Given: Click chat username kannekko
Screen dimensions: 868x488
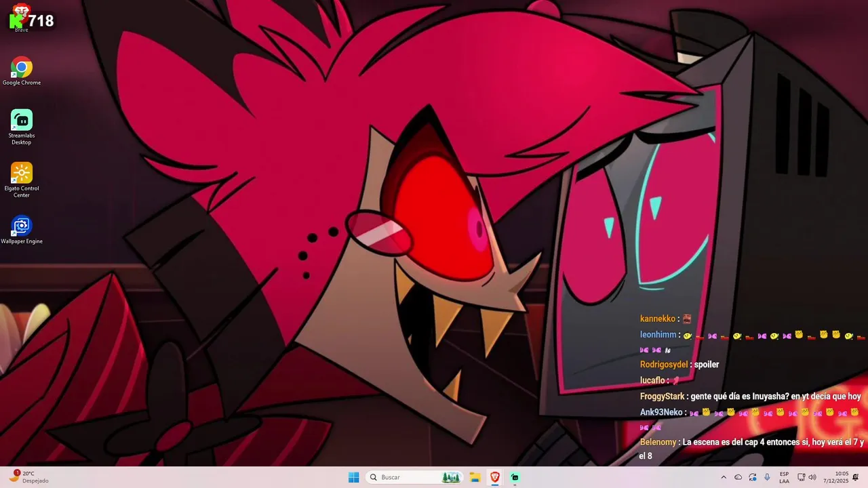Looking at the screenshot, I should pos(658,319).
